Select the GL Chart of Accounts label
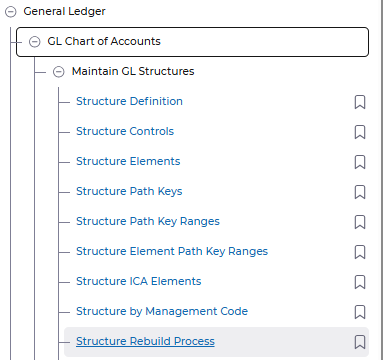This screenshot has width=383, height=360. tap(104, 41)
